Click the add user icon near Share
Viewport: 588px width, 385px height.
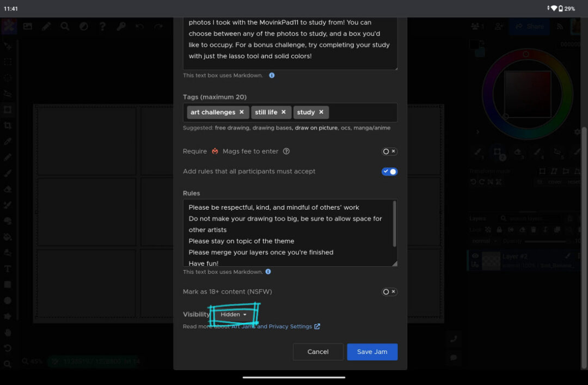coord(499,26)
